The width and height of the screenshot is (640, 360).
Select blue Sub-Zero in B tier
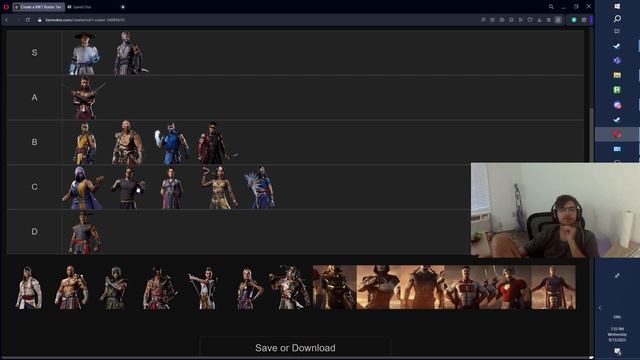pyautogui.click(x=172, y=143)
